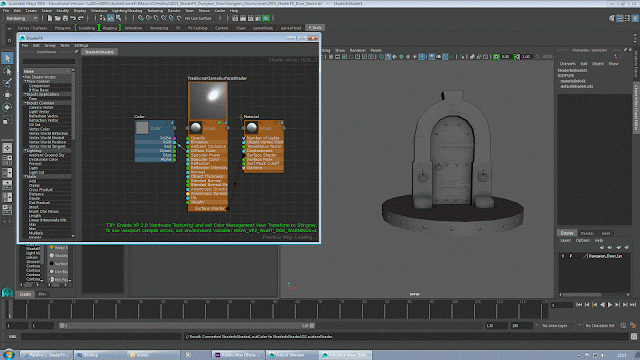Click large TraditionalGameSurfaceShader preview
This screenshot has width=640, height=360.
tap(208, 101)
